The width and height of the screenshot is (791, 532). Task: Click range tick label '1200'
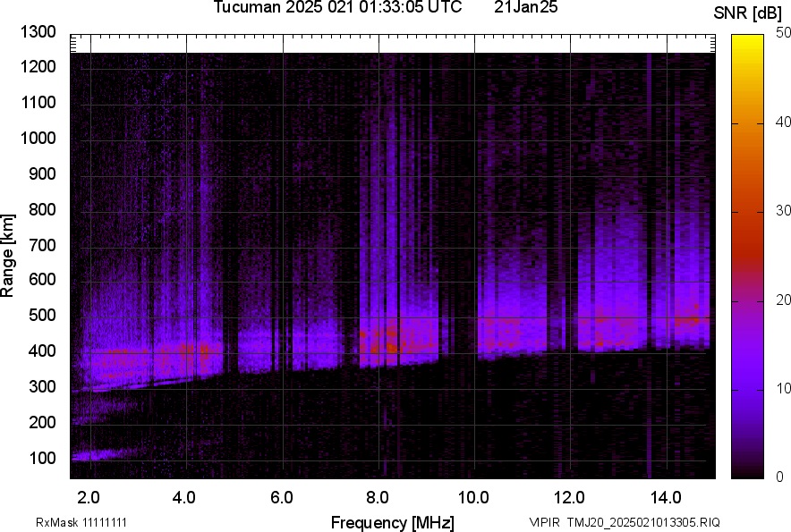pyautogui.click(x=38, y=66)
